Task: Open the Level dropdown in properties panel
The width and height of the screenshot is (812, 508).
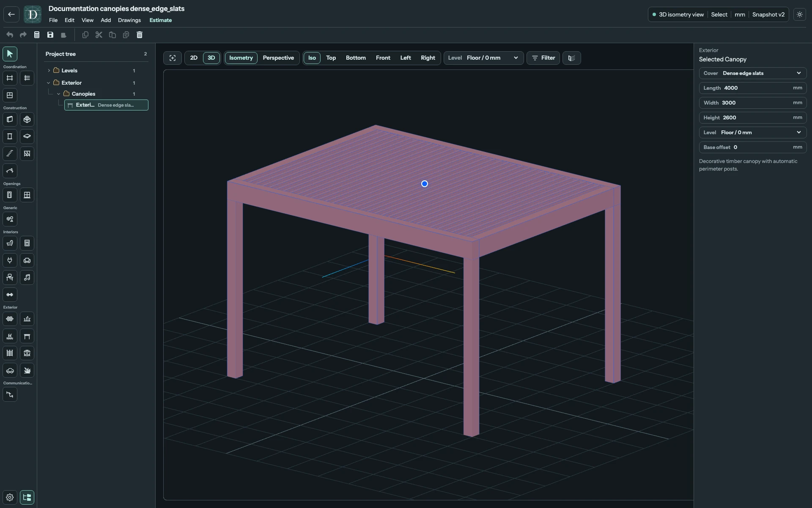Action: pyautogui.click(x=753, y=133)
